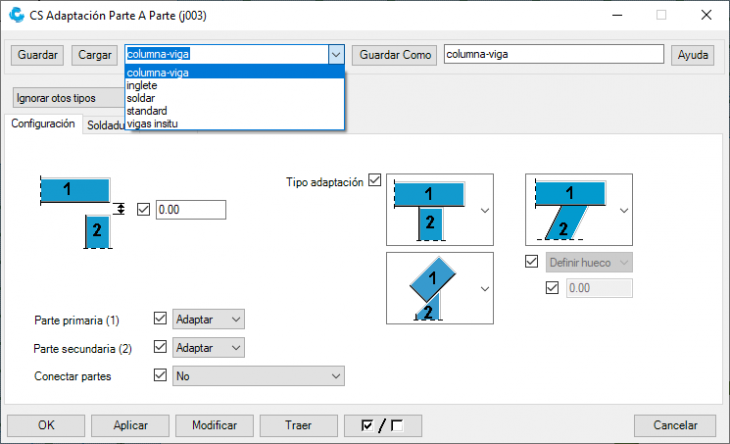
Task: Choose inglete from the settings list
Action: 142,85
